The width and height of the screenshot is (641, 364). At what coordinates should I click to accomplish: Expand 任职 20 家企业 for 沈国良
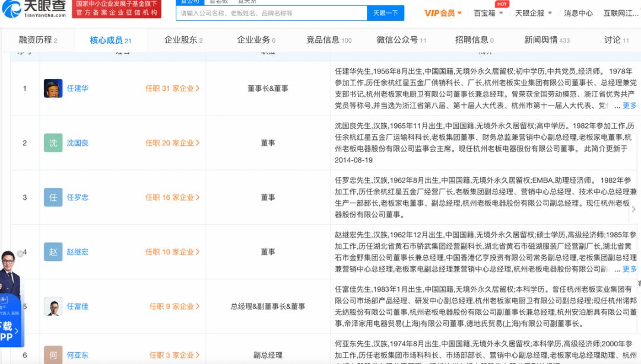coord(173,143)
